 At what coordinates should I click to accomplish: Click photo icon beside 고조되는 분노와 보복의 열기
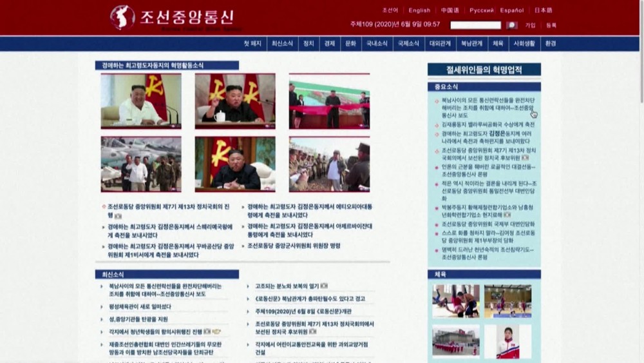pos(324,286)
